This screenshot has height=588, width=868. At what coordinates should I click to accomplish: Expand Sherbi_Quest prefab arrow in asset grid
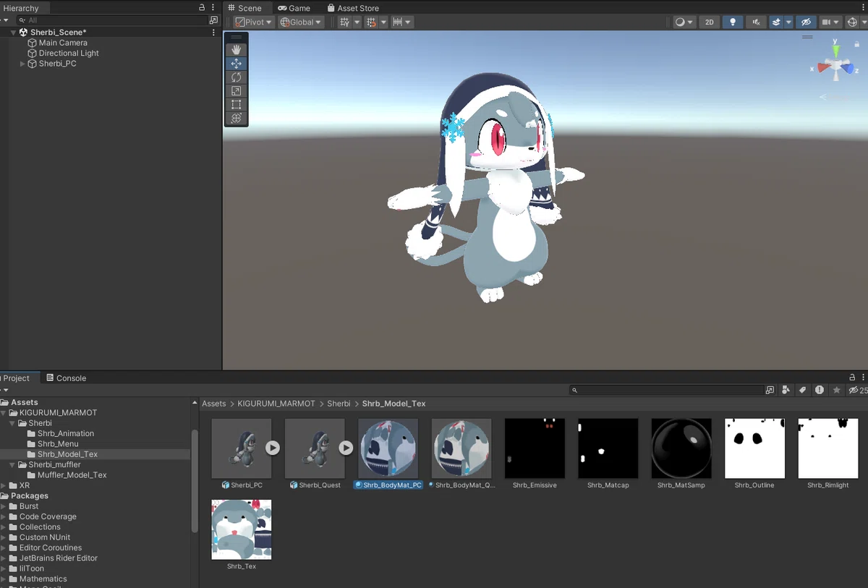[x=346, y=448]
